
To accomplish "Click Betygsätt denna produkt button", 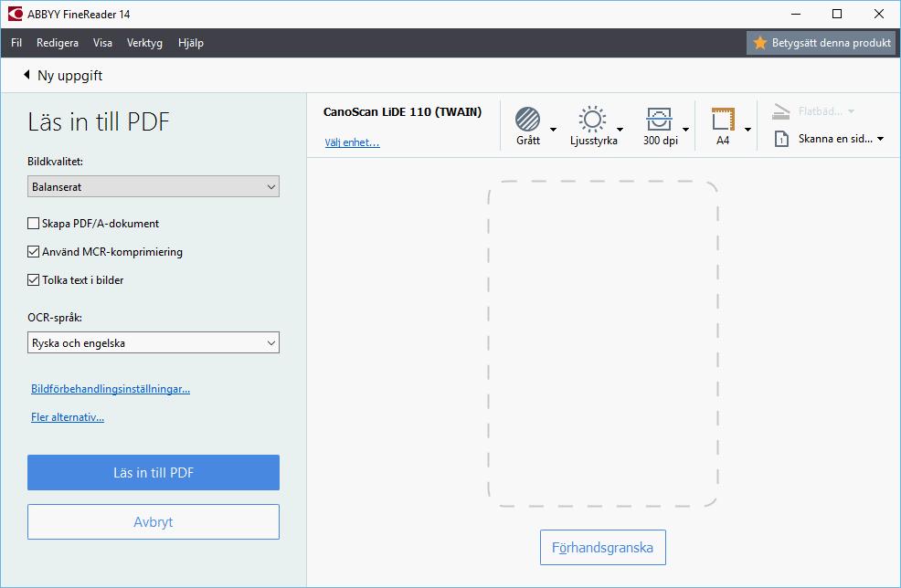I will 821,43.
